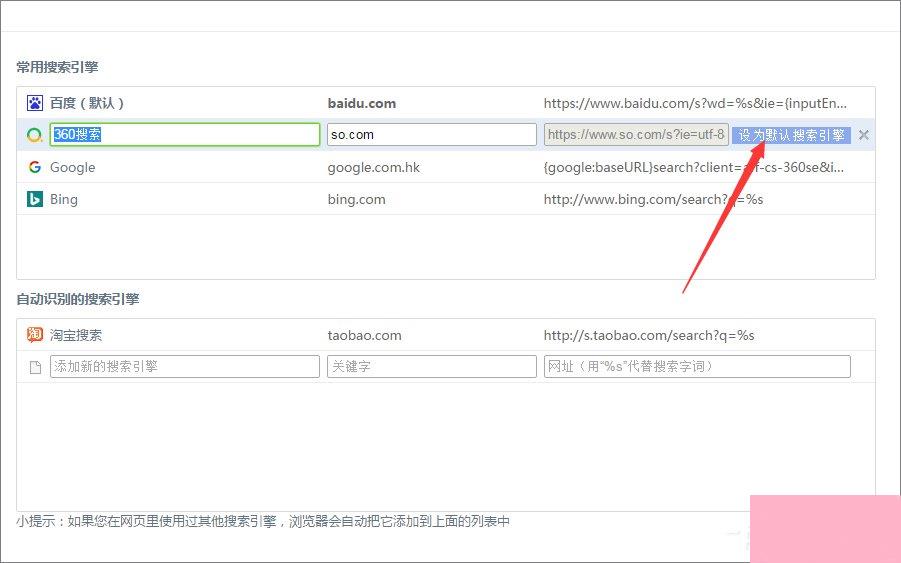Remove 360搜索 with the X button
Screen dimensions: 901x563
(863, 135)
